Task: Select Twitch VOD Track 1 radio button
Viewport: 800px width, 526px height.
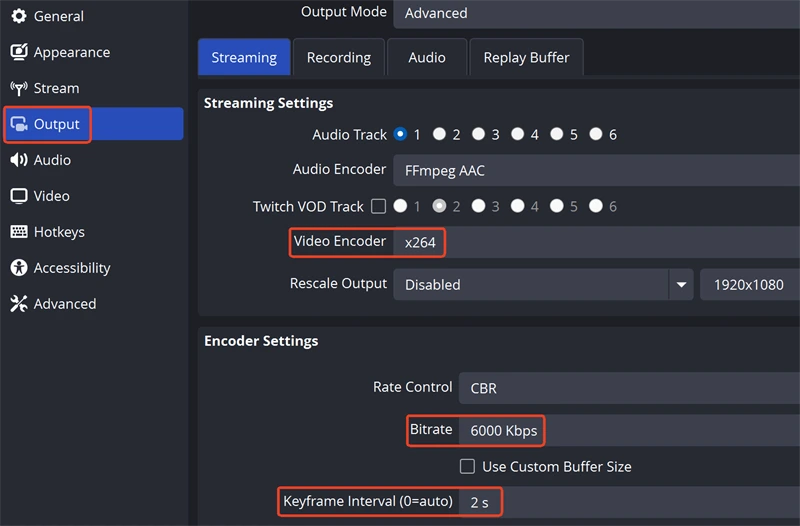Action: pyautogui.click(x=401, y=206)
